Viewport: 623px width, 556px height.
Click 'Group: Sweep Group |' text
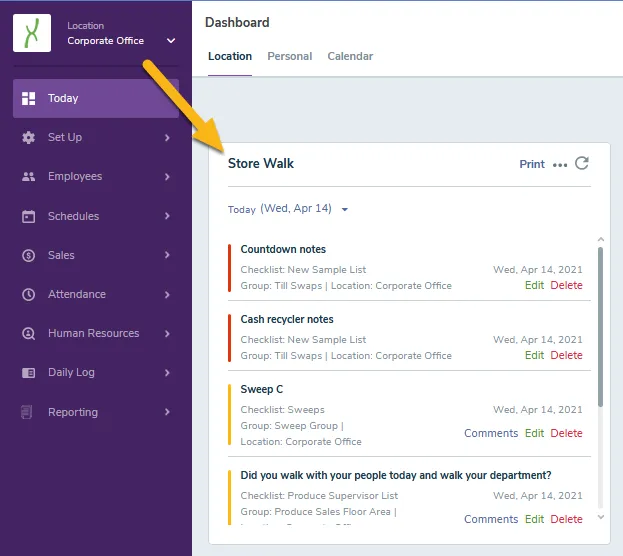pyautogui.click(x=292, y=426)
